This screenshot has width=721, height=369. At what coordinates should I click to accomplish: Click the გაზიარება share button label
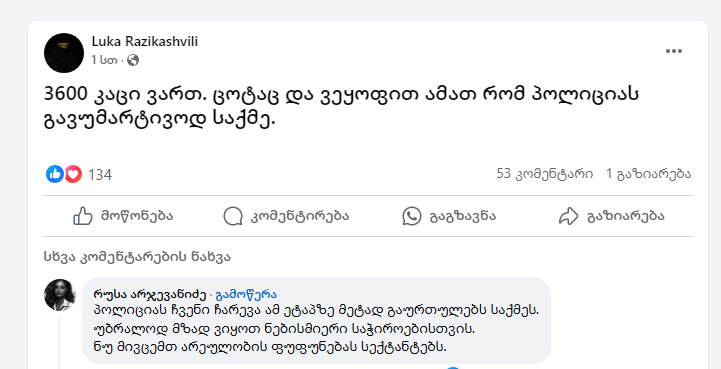[x=626, y=216]
